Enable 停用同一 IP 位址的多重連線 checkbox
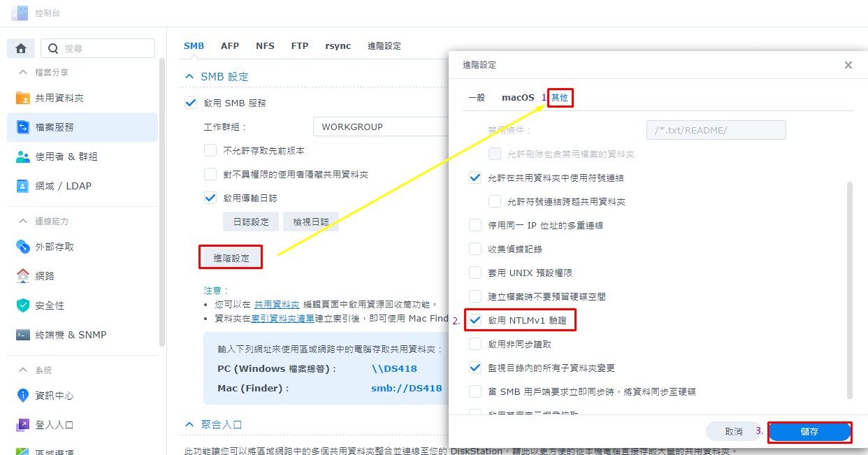This screenshot has width=868, height=455. click(x=475, y=226)
